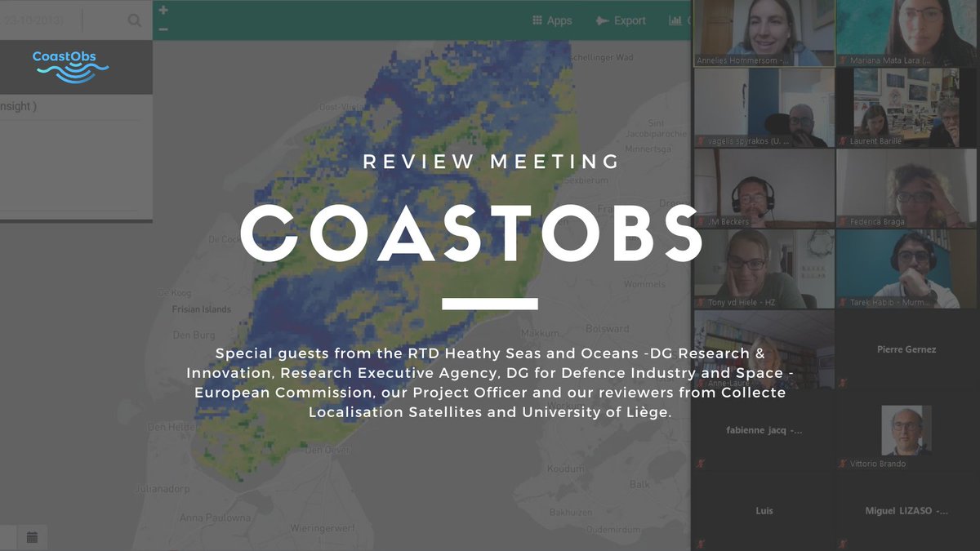980x551 pixels.
Task: Zoom out the map with the minus button
Action: tap(163, 29)
